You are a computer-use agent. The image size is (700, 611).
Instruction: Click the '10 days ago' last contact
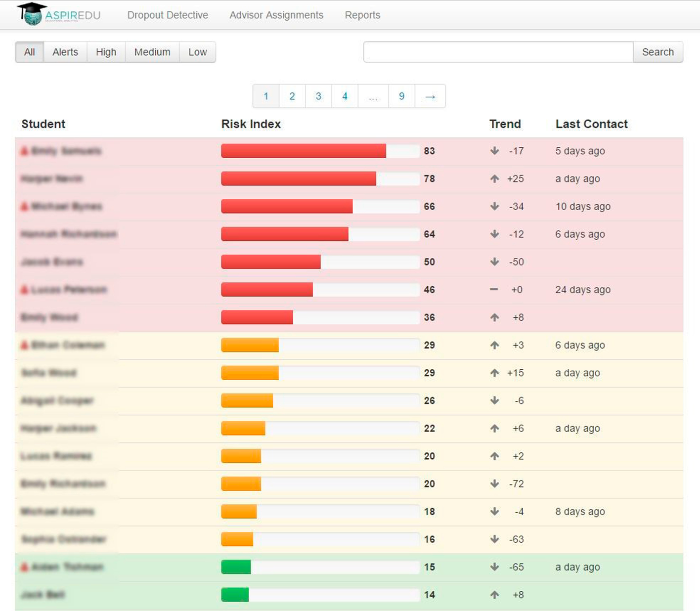[583, 207]
